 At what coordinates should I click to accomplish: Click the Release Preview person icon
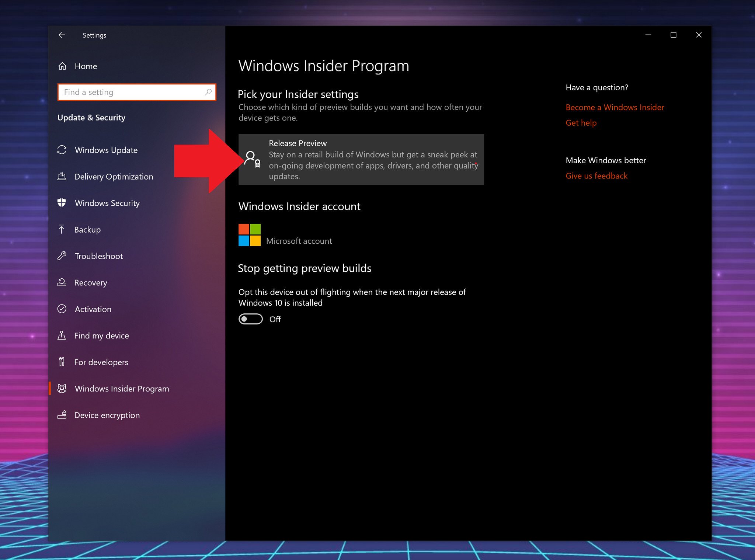(x=253, y=160)
